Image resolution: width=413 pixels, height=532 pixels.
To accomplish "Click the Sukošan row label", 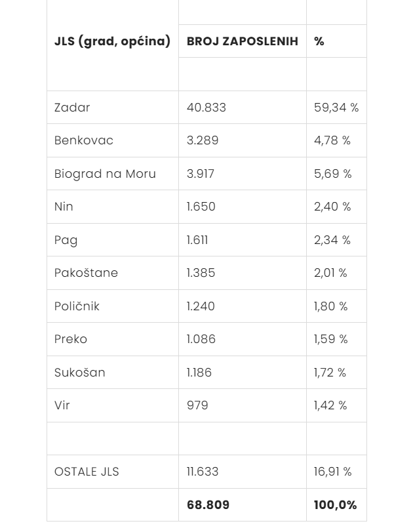I will click(x=79, y=373).
